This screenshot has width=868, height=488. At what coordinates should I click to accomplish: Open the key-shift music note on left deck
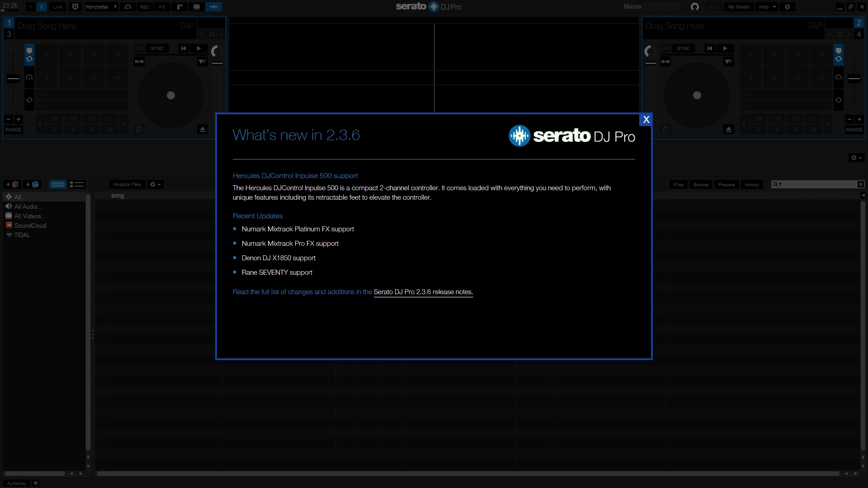[x=212, y=34]
